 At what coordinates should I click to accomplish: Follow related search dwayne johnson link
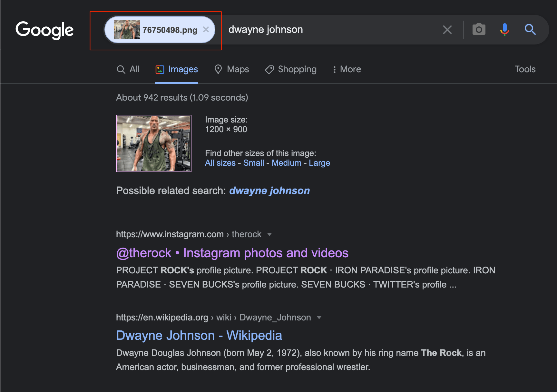coord(269,191)
